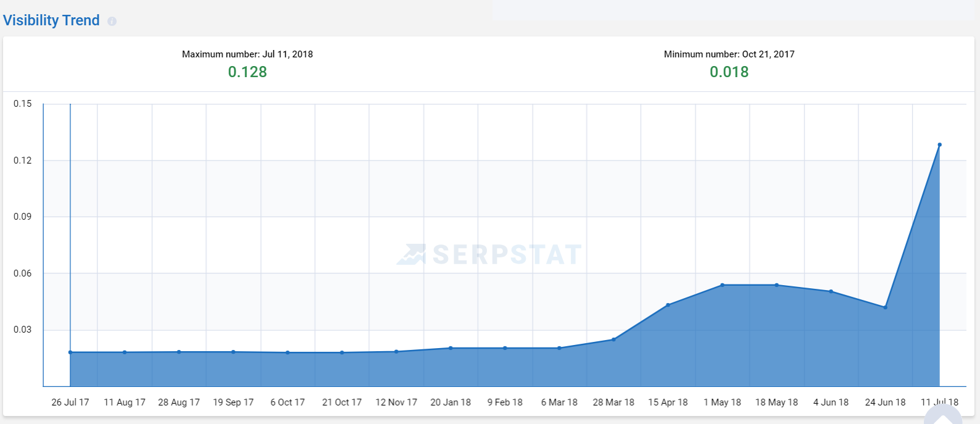Image resolution: width=980 pixels, height=424 pixels.
Task: Select the chart data point for 11 Aug 17
Action: click(x=125, y=352)
